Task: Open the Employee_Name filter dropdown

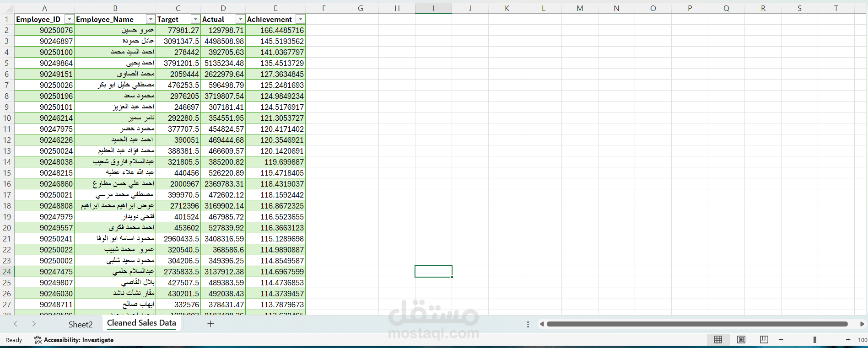Action: tap(150, 19)
